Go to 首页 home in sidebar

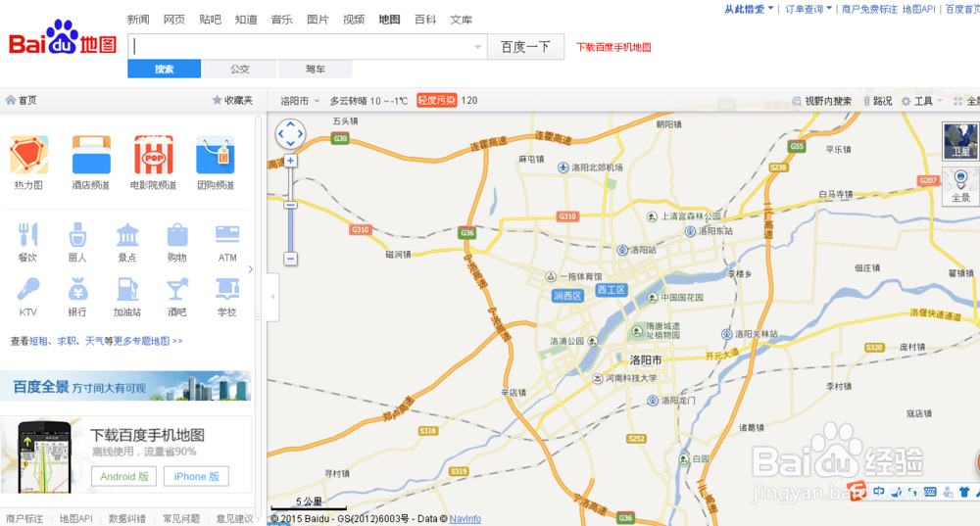(21, 101)
